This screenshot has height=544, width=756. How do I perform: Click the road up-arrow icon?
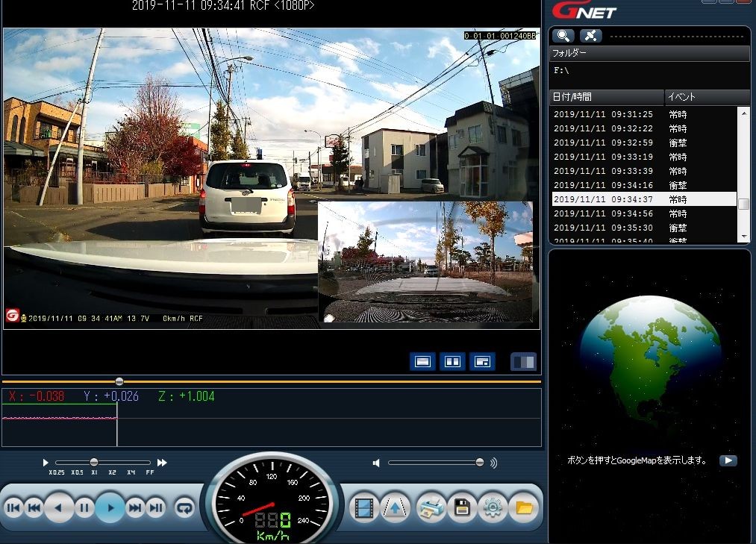(395, 508)
